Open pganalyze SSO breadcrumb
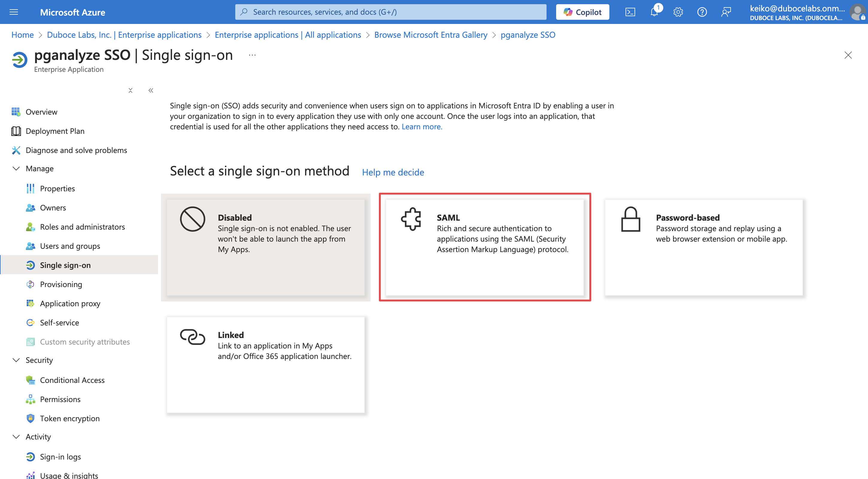 click(528, 35)
